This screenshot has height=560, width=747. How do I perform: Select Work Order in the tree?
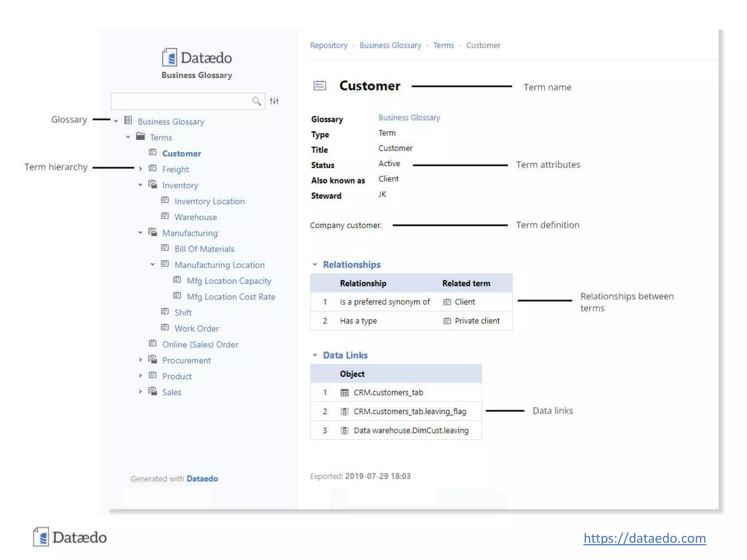(197, 329)
